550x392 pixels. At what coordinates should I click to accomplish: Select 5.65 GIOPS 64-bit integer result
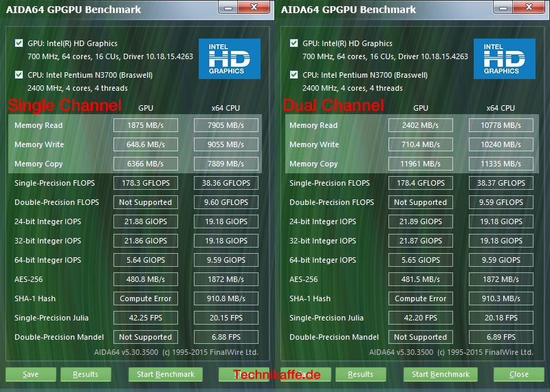[421, 260]
